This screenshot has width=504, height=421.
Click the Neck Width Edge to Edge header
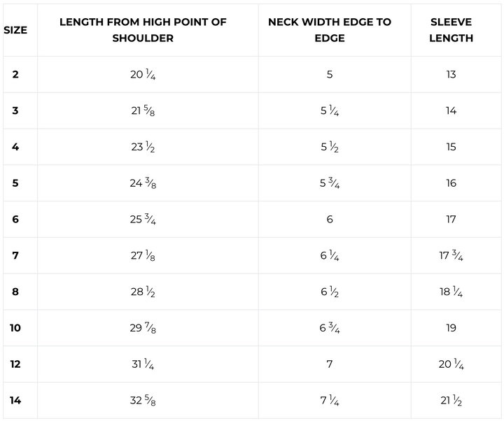330,30
